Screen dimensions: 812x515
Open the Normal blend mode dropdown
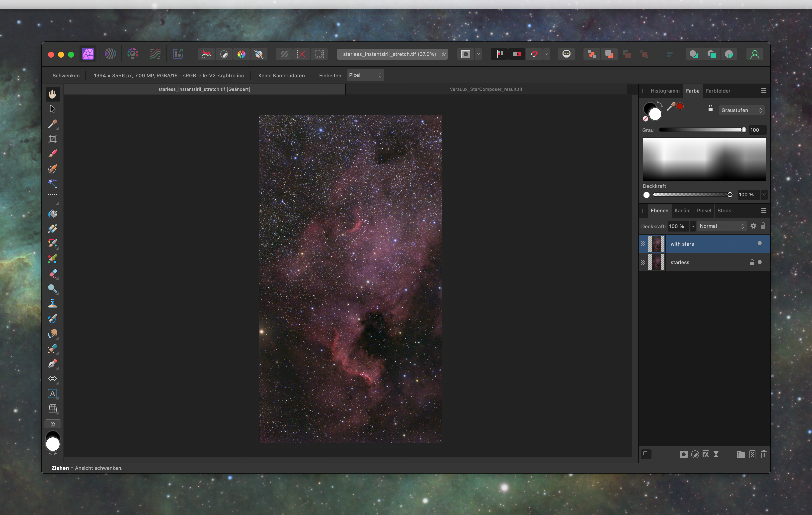[722, 226]
